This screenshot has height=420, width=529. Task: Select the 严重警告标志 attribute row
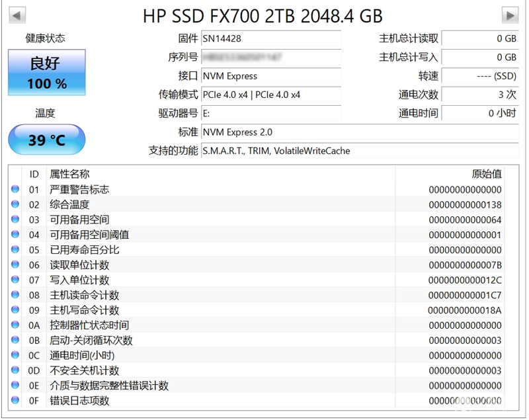(257, 189)
